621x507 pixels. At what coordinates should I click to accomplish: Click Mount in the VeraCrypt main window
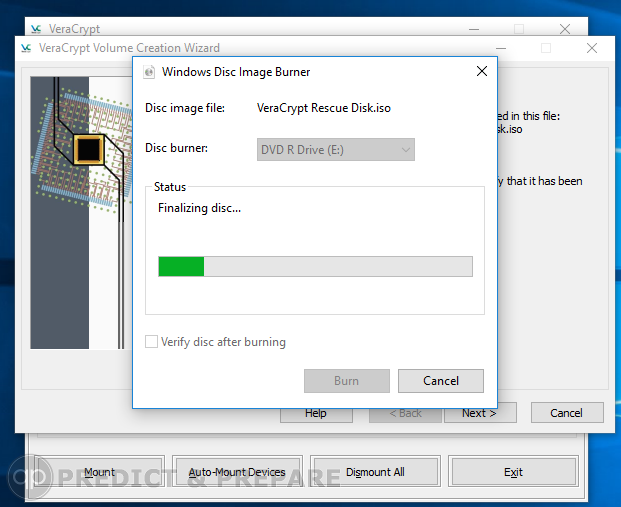[99, 472]
